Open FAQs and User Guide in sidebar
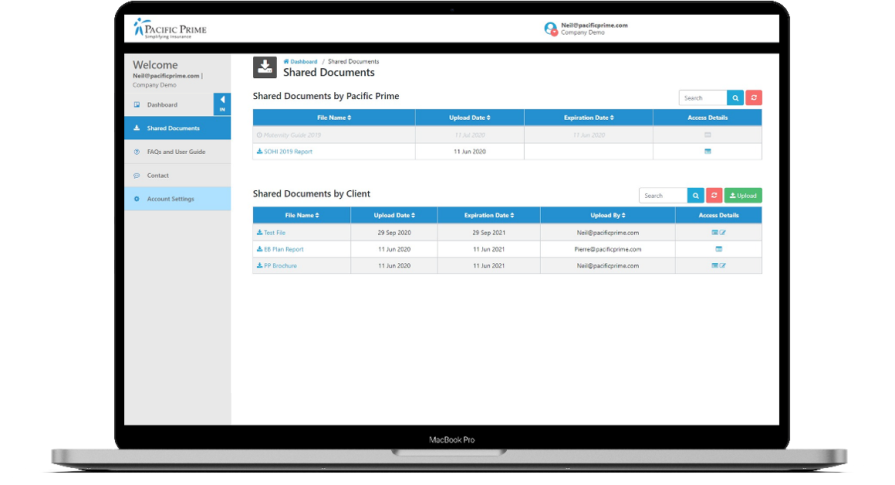 coord(176,152)
